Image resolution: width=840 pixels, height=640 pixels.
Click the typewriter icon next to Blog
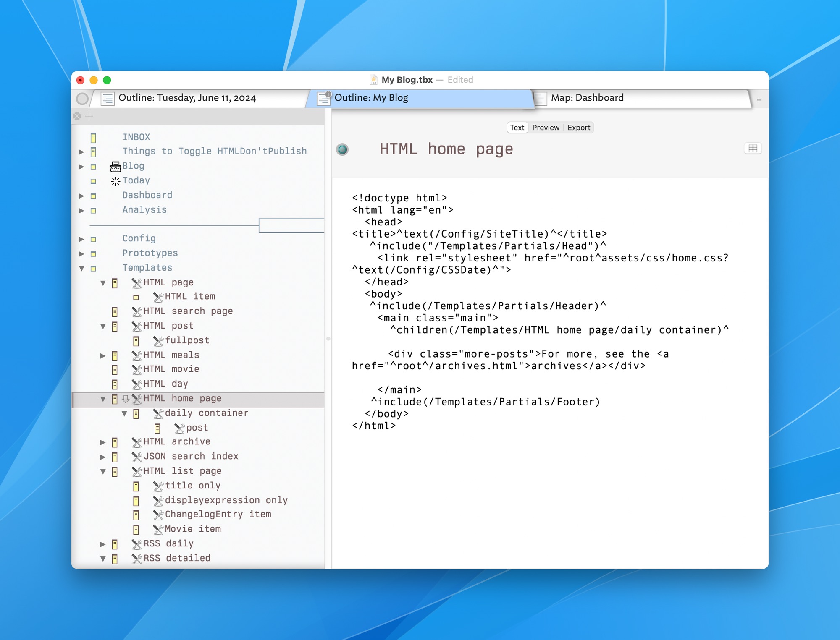point(115,167)
